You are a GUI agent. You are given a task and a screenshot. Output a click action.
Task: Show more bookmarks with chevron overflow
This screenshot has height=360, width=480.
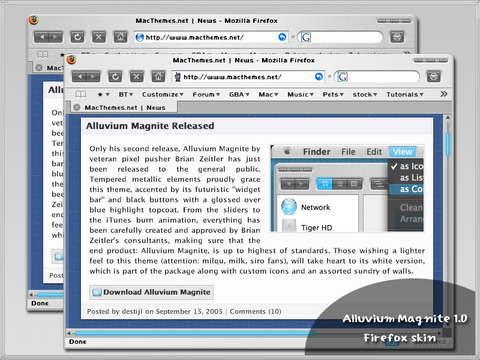443,94
